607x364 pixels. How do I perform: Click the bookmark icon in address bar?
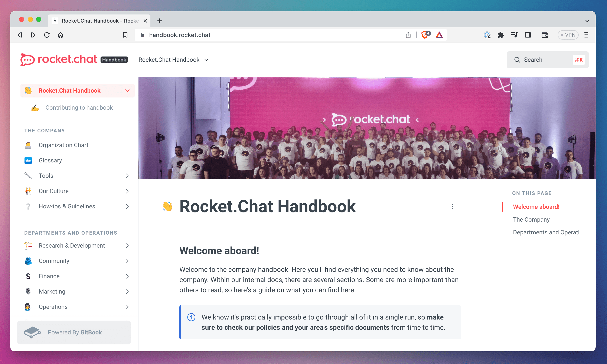(125, 35)
